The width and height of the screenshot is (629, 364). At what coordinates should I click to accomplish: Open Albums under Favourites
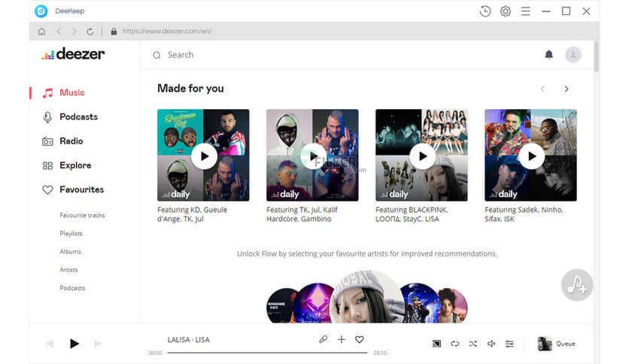point(70,252)
